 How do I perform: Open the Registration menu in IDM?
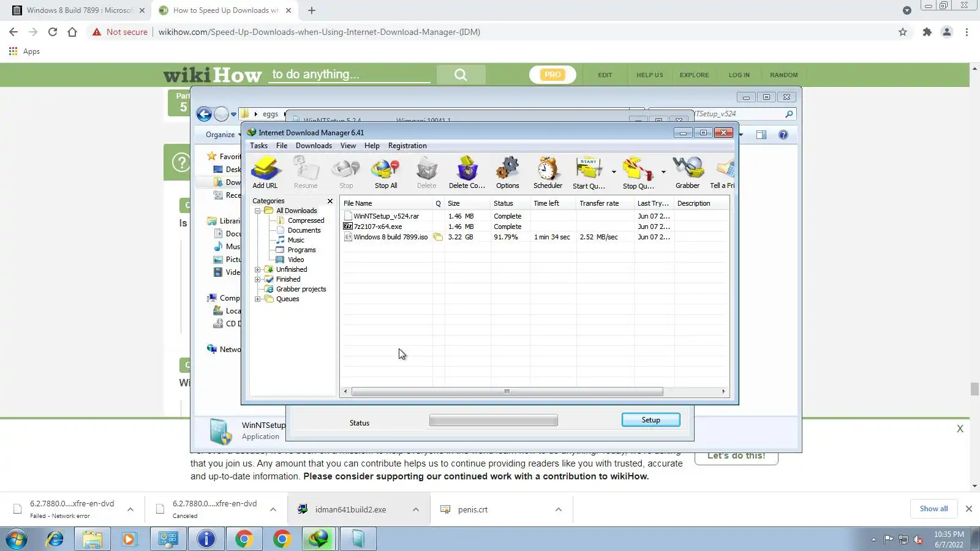point(407,146)
